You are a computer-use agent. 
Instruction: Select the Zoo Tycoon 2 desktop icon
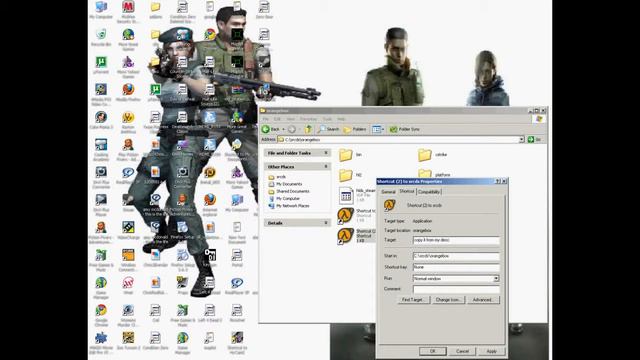(x=128, y=341)
